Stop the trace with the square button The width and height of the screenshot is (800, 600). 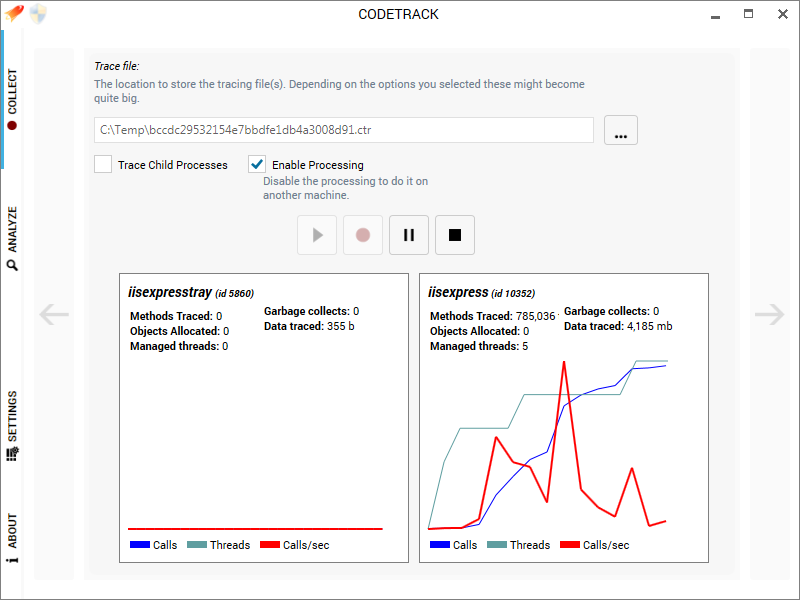point(455,235)
